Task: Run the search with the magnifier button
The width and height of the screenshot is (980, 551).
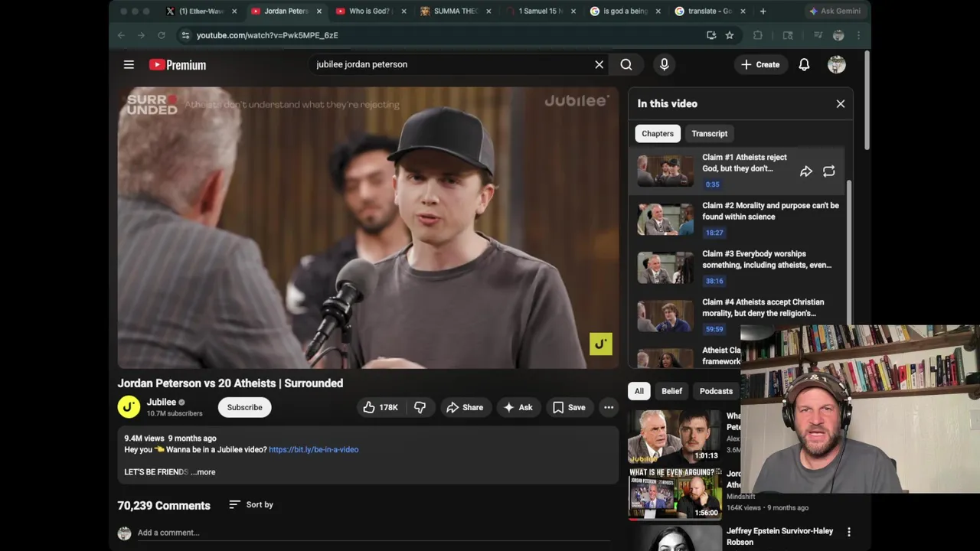Action: click(x=626, y=65)
